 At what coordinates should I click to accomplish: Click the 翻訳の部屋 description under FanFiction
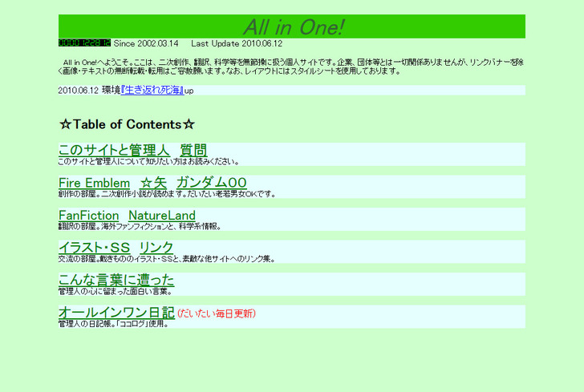click(x=140, y=226)
